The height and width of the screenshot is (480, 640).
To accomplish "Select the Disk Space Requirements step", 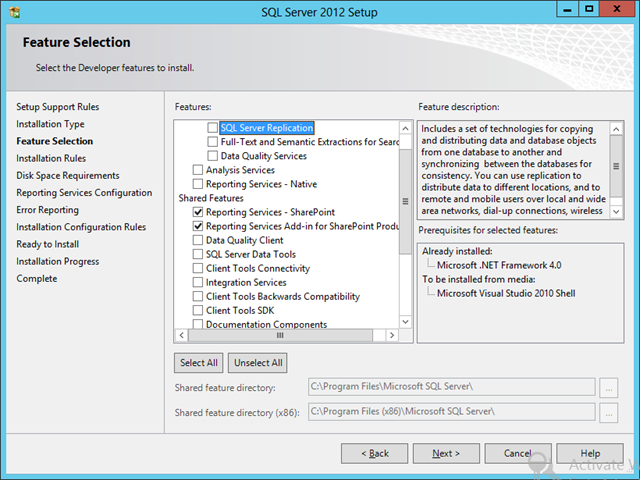I will pyautogui.click(x=68, y=176).
